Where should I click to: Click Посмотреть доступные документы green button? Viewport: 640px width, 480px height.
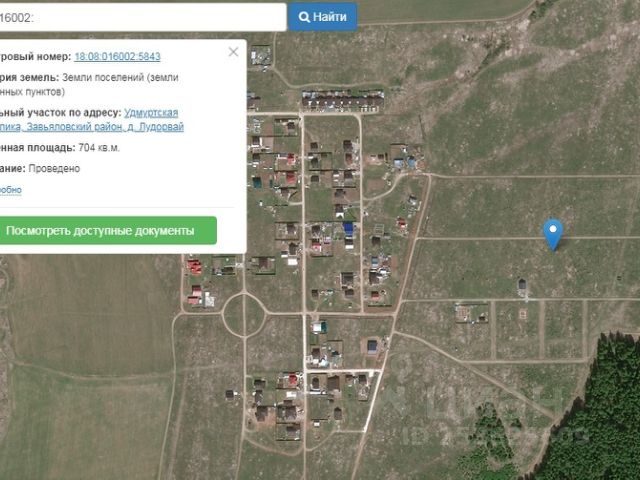[100, 230]
